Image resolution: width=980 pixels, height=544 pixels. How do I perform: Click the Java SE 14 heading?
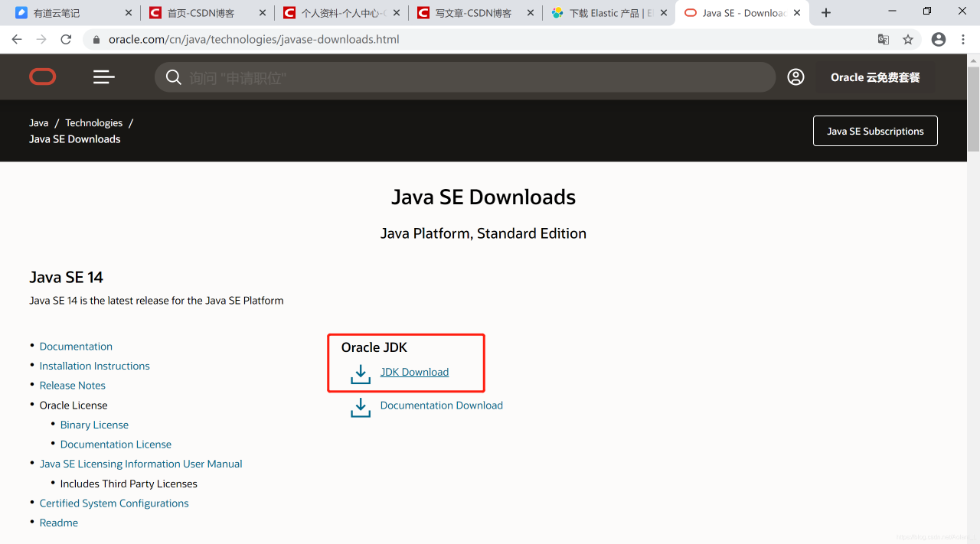tap(67, 277)
